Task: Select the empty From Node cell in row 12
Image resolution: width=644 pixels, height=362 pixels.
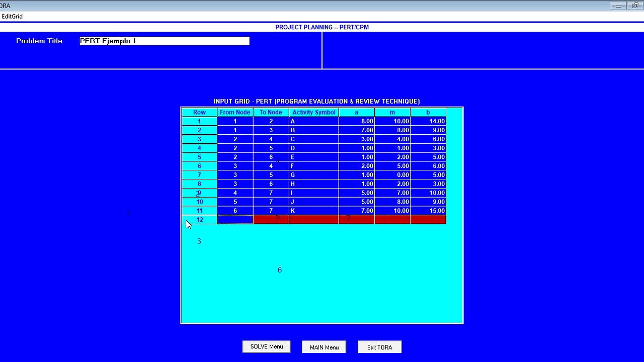Action: pyautogui.click(x=235, y=220)
